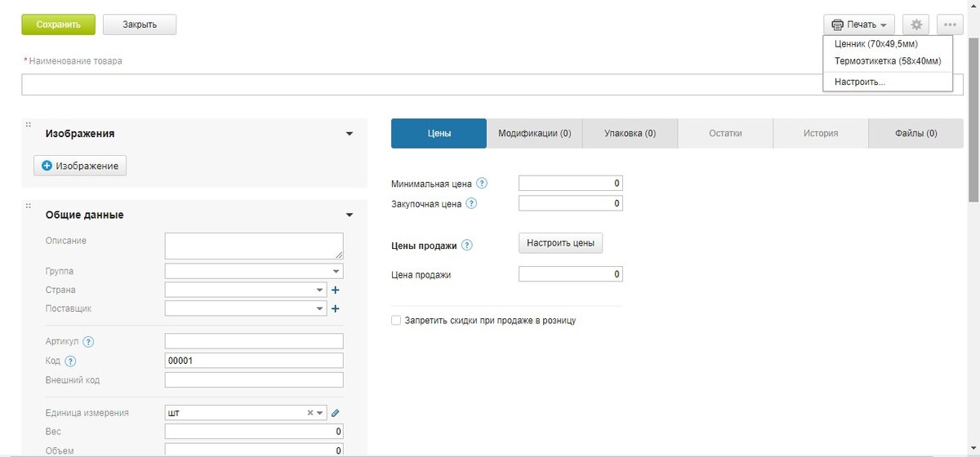Focus the Наименование товара input field
980x457 pixels.
492,85
